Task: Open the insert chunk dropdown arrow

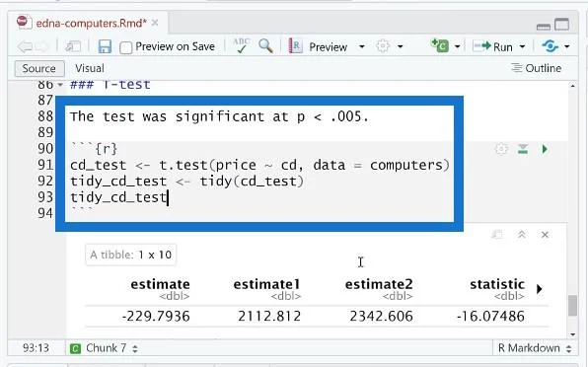Action: (457, 46)
